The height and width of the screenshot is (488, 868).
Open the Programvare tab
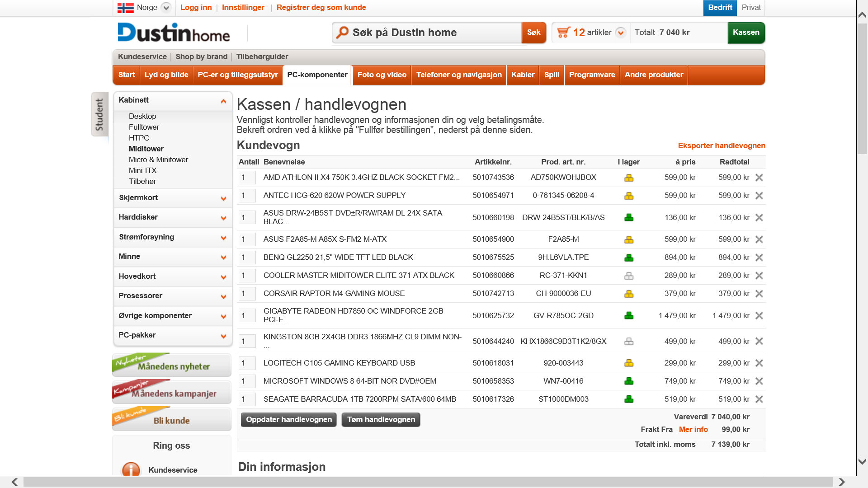pyautogui.click(x=592, y=75)
